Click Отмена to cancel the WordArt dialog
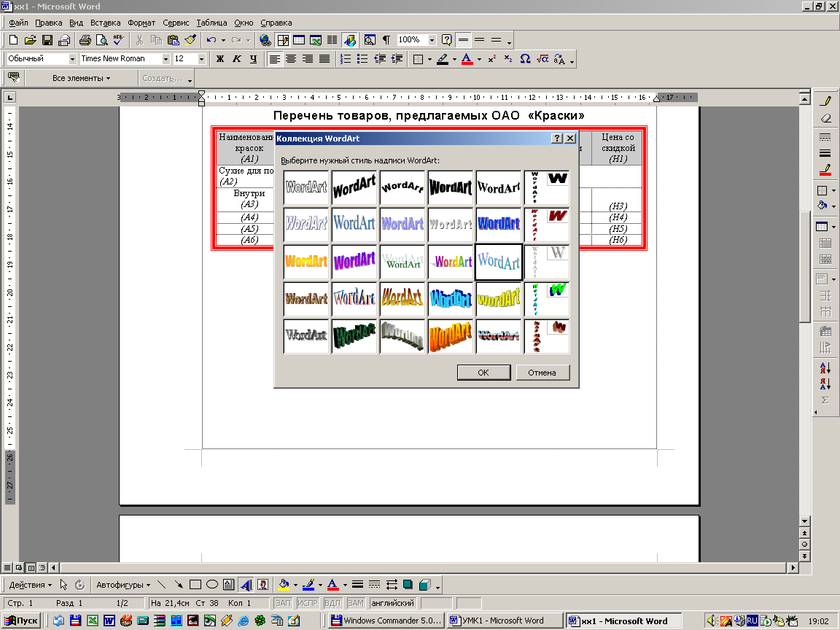This screenshot has height=630, width=840. [x=542, y=373]
